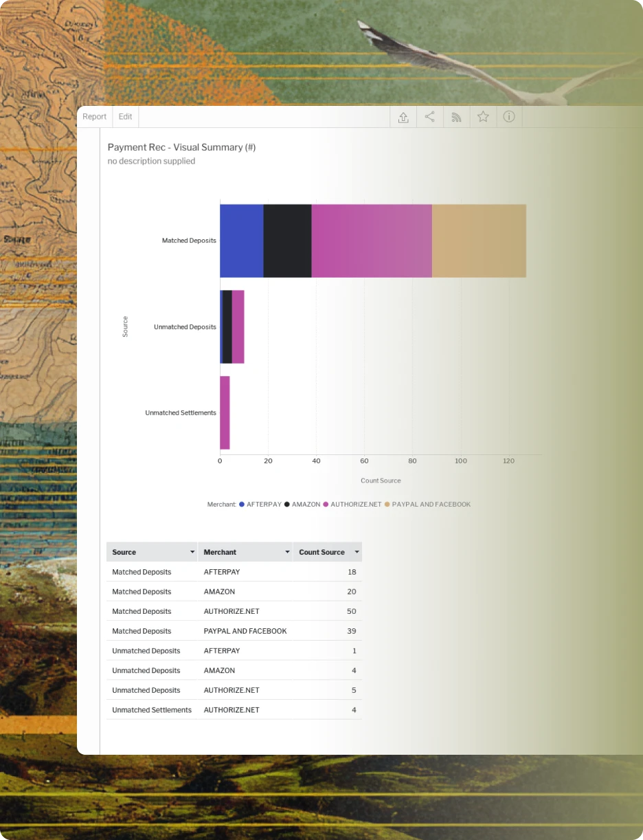Click the count value 5
This screenshot has width=643, height=840.
[354, 690]
